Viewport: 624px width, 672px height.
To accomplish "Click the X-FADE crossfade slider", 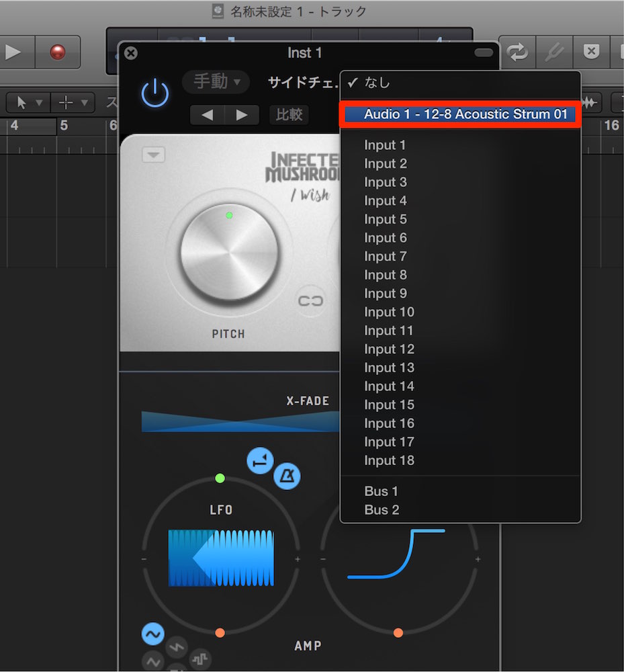I will pyautogui.click(x=240, y=421).
